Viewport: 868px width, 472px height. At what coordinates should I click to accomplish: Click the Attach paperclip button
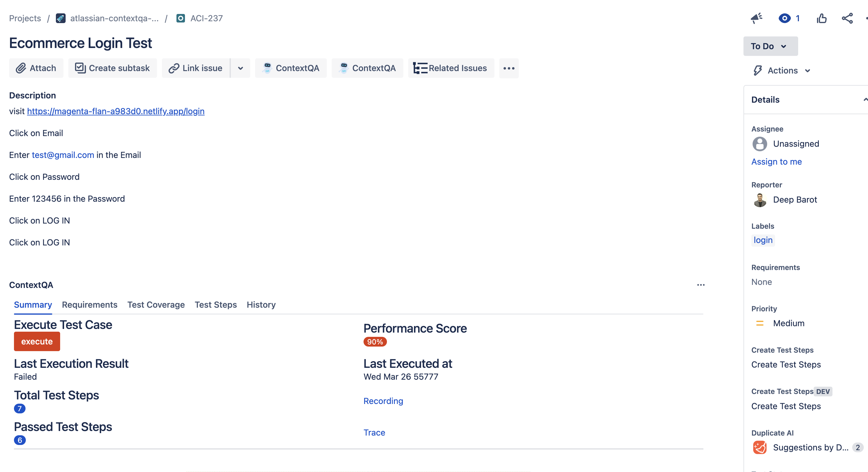(x=36, y=68)
